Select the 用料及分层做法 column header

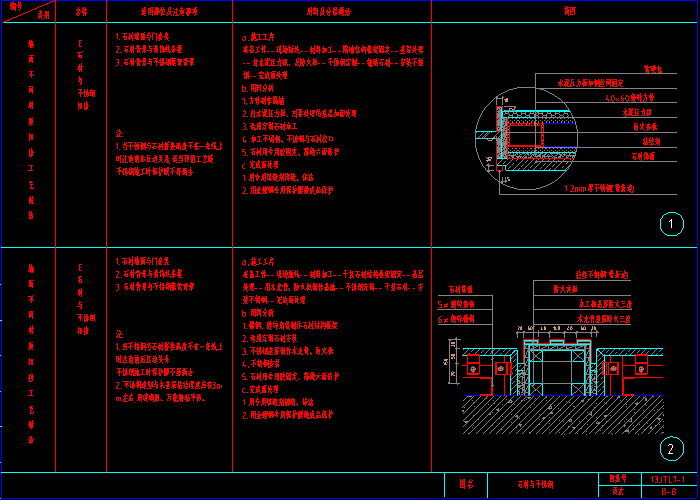click(x=329, y=12)
